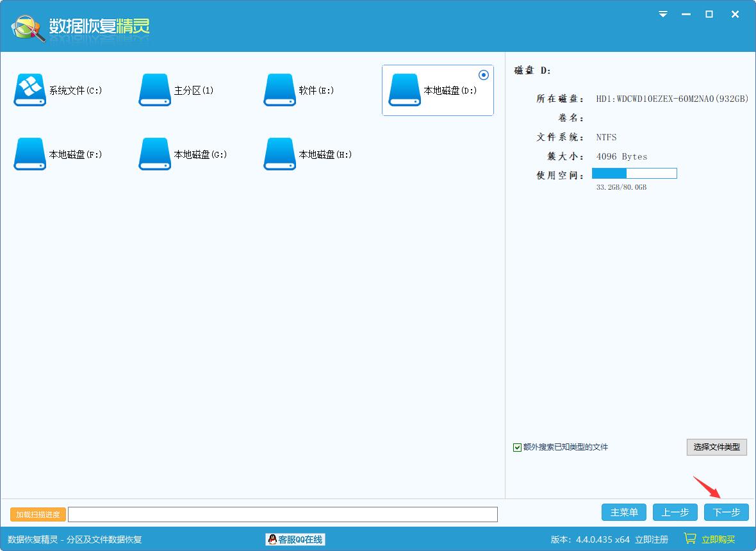Click the QQ penguin icon
This screenshot has height=551, width=756.
tap(272, 539)
